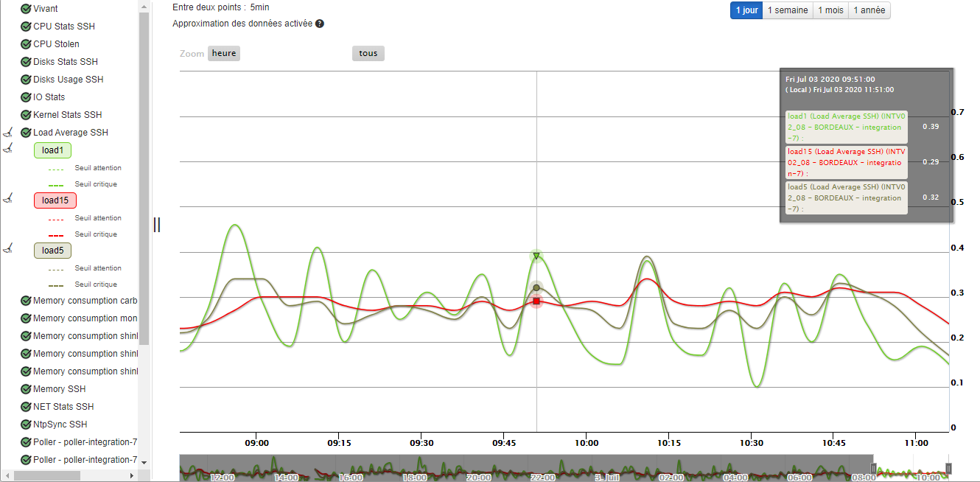Screen dimensions: 980x482
Task: Click the status check icon for IO Stats
Action: coord(26,97)
